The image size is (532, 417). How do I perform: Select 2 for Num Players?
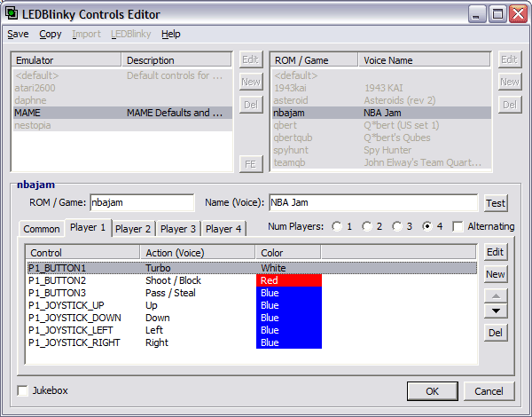(x=367, y=226)
